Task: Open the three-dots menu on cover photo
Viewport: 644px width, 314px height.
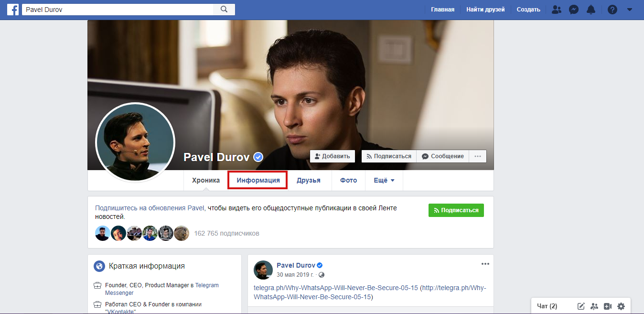Action: point(478,156)
